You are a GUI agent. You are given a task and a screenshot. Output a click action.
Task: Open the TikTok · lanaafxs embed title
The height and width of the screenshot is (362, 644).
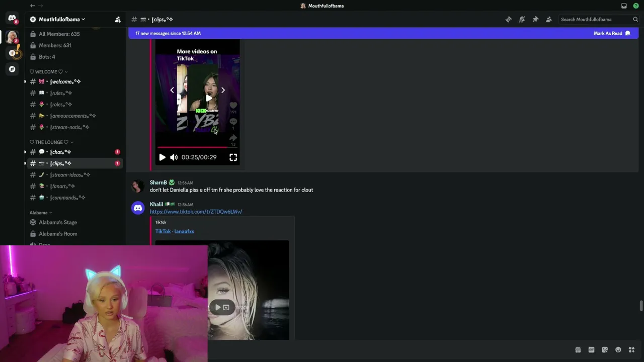[x=175, y=231]
